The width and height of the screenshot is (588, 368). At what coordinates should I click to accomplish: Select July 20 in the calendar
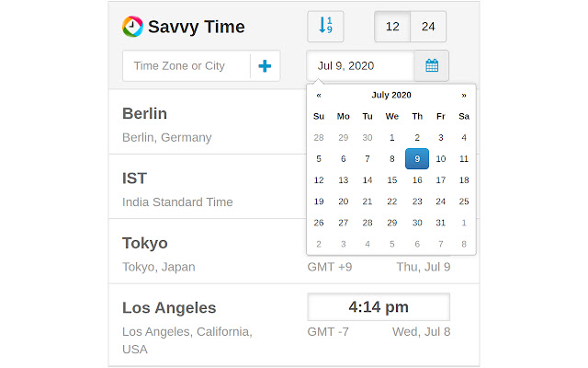[344, 201]
